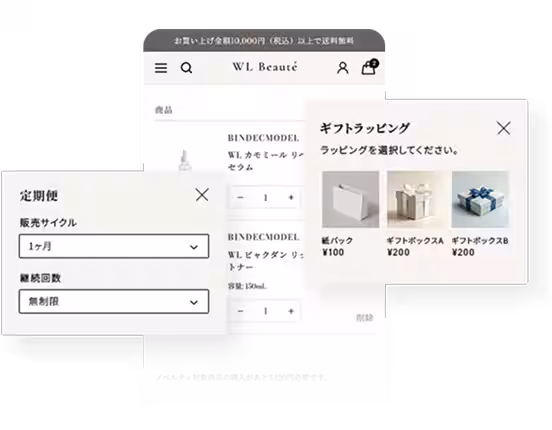Open the 継続回数 dropdown showing 無制限
This screenshot has width=552, height=430.
click(114, 301)
